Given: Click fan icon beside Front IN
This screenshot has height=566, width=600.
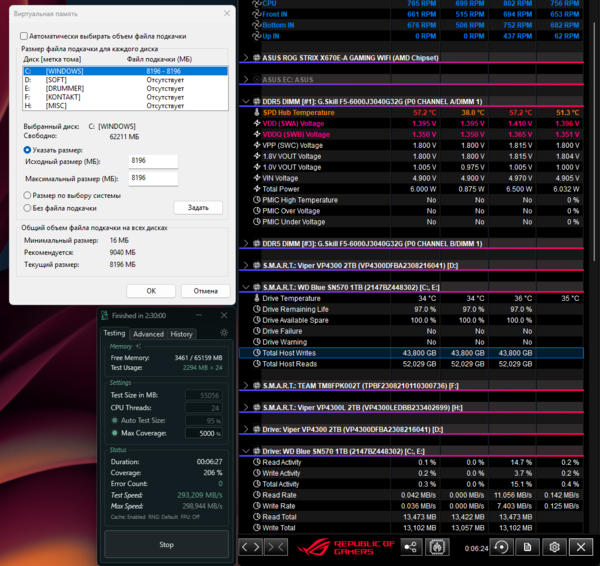Looking at the screenshot, I should coord(256,14).
